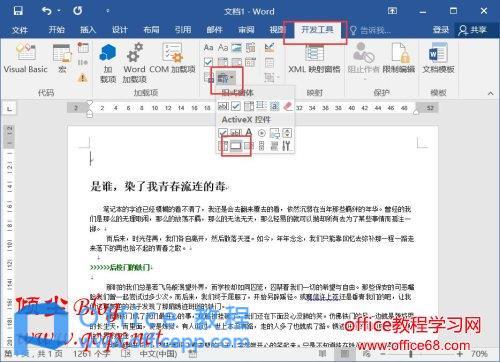The image size is (500, 362).
Task: Reset form fields with the eraser icon
Action: pos(287,106)
